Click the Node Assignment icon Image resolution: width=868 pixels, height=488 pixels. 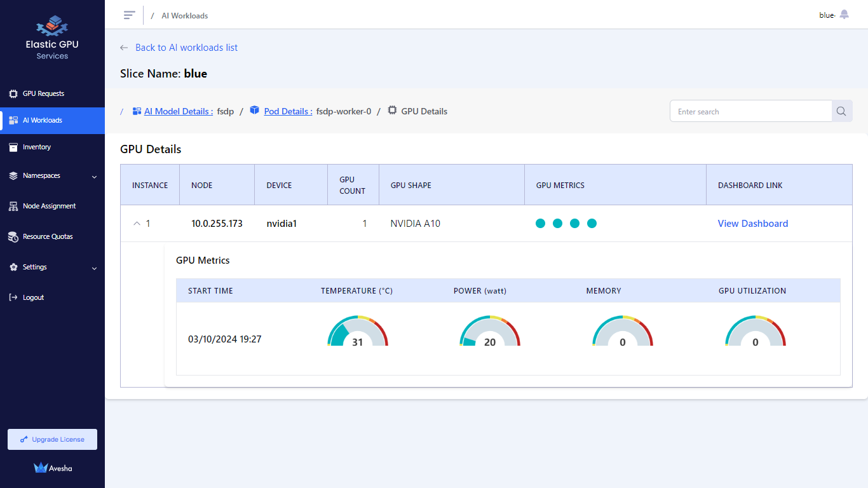(13, 206)
